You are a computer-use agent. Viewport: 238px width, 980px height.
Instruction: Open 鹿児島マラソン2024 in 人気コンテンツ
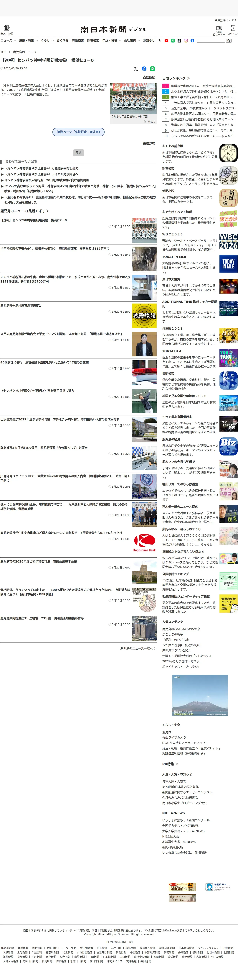click(176, 650)
